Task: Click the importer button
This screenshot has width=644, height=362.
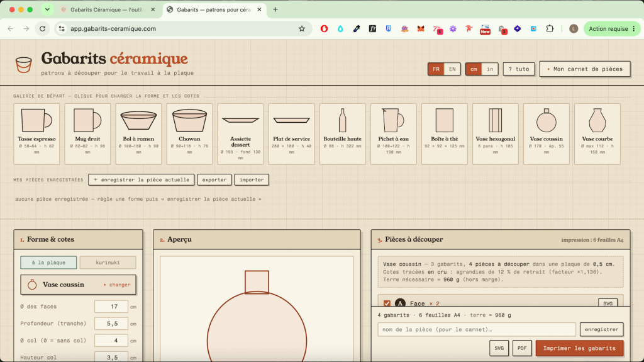Action: [252, 180]
